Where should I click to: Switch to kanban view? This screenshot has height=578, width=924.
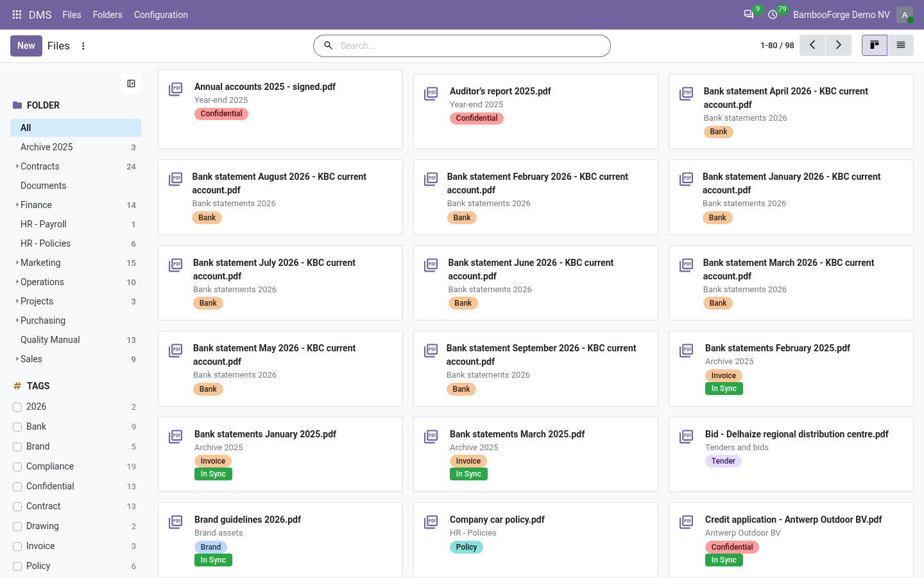point(875,45)
